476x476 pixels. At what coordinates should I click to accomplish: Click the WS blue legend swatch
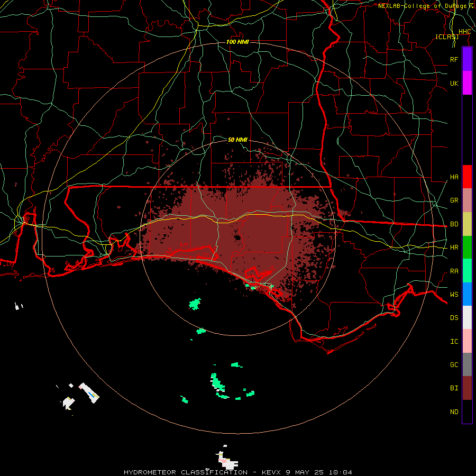tap(467, 294)
